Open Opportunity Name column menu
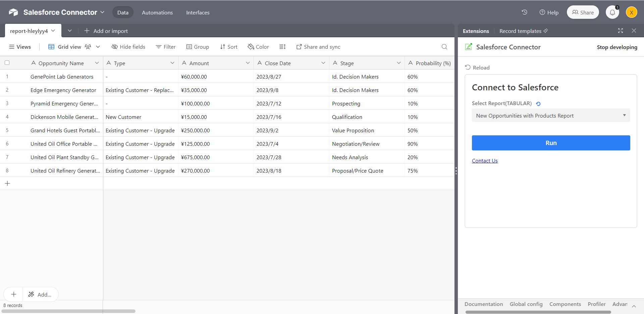Screen dimensions: 644x314 97,63
